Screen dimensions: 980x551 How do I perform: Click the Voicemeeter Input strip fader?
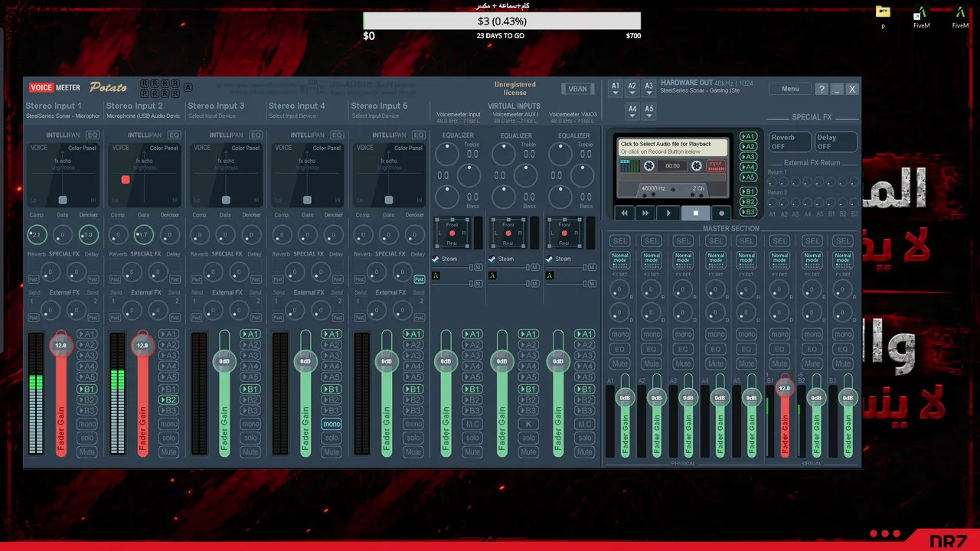[446, 361]
